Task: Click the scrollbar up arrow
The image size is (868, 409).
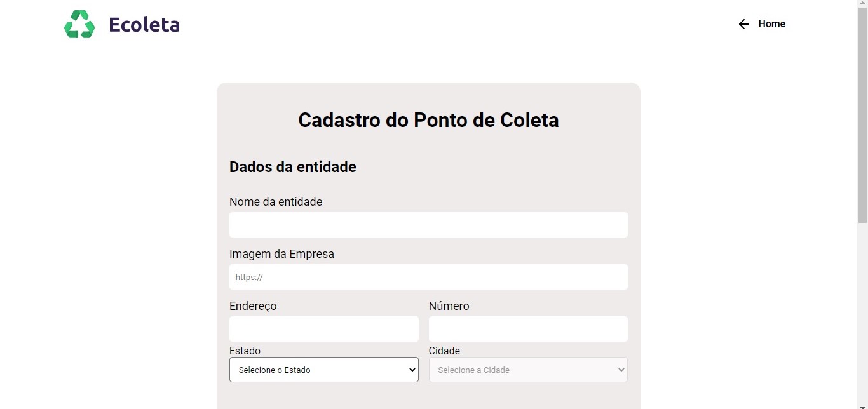Action: point(863,4)
